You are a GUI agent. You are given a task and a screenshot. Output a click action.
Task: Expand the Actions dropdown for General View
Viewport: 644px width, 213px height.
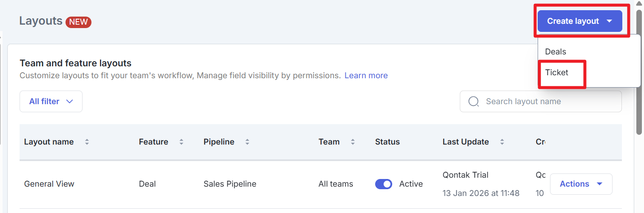click(x=581, y=184)
